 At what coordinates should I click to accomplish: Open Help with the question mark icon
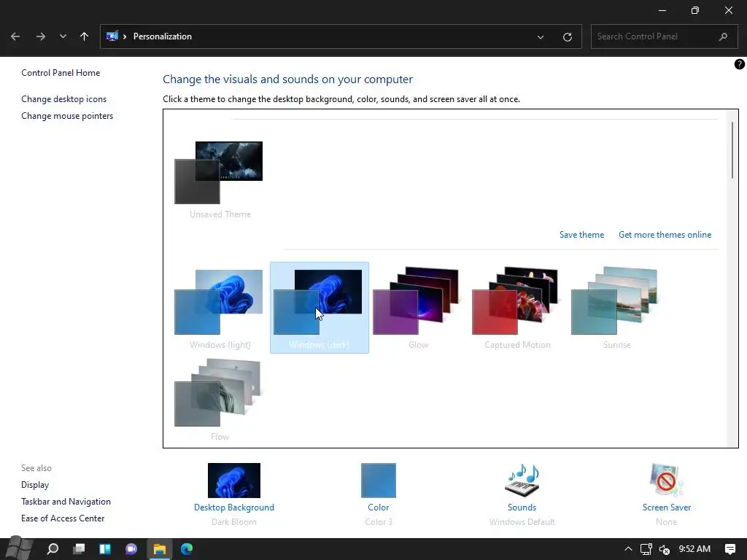point(739,64)
